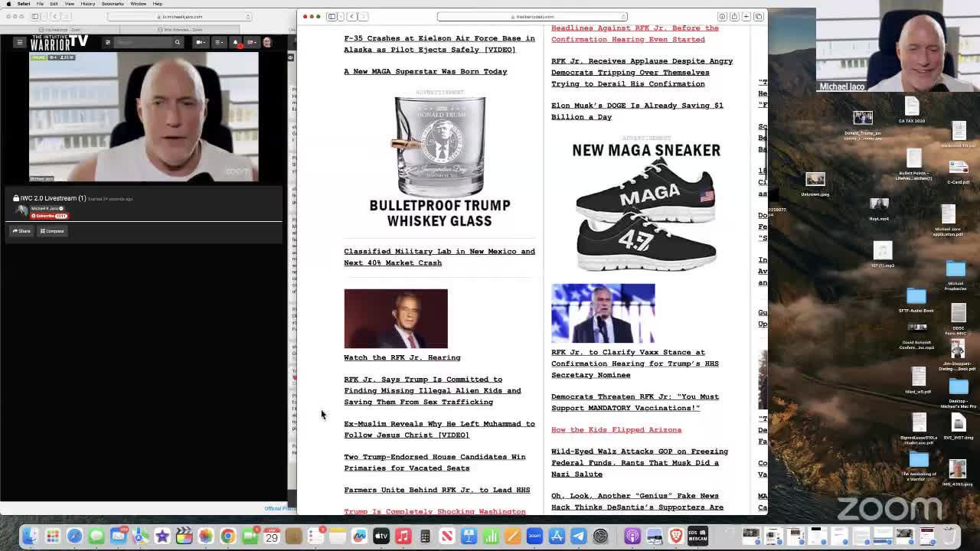Open App Store in Dock
The height and width of the screenshot is (551, 980).
(x=557, y=536)
